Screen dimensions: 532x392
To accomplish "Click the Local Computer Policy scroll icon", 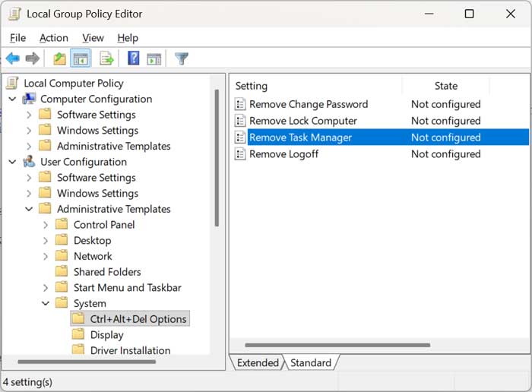I will pos(13,83).
